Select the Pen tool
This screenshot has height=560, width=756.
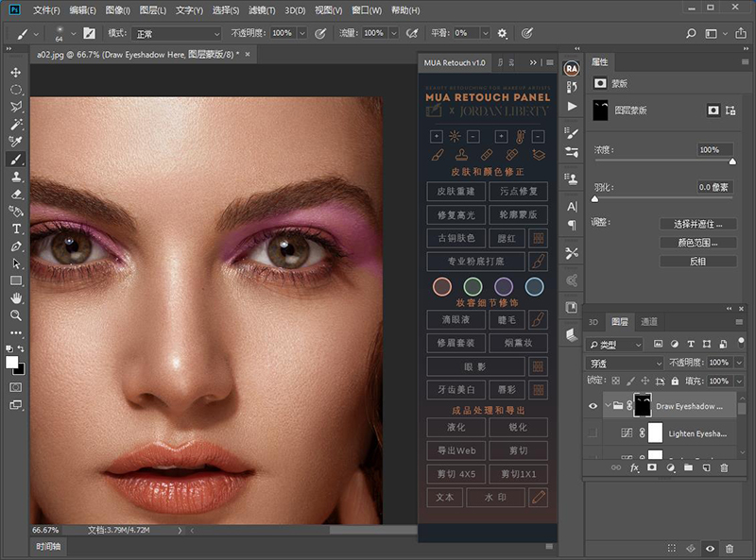pyautogui.click(x=16, y=246)
